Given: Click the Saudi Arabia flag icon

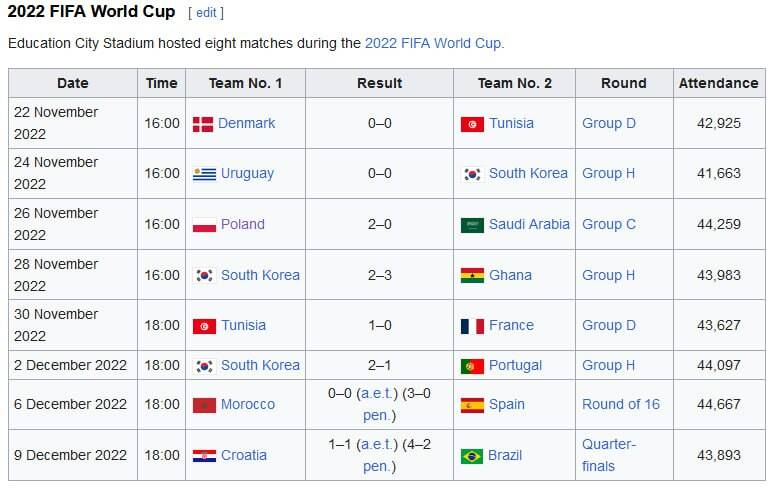Looking at the screenshot, I should click(x=472, y=225).
